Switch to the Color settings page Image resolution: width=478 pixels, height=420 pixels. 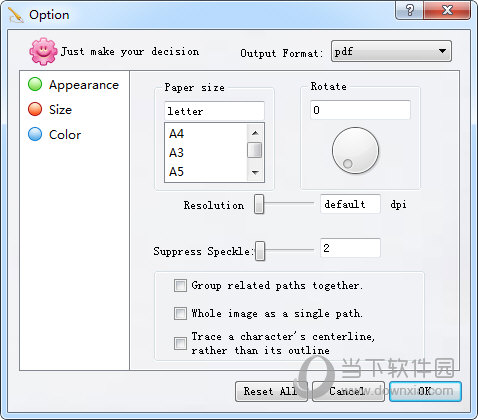(x=65, y=135)
